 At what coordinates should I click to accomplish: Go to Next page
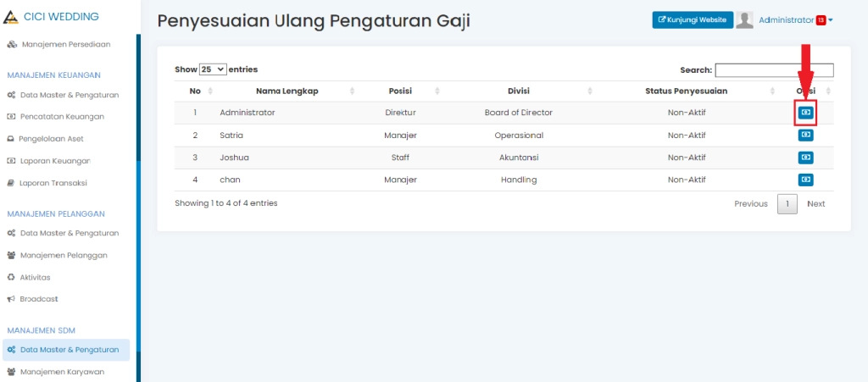tap(816, 204)
